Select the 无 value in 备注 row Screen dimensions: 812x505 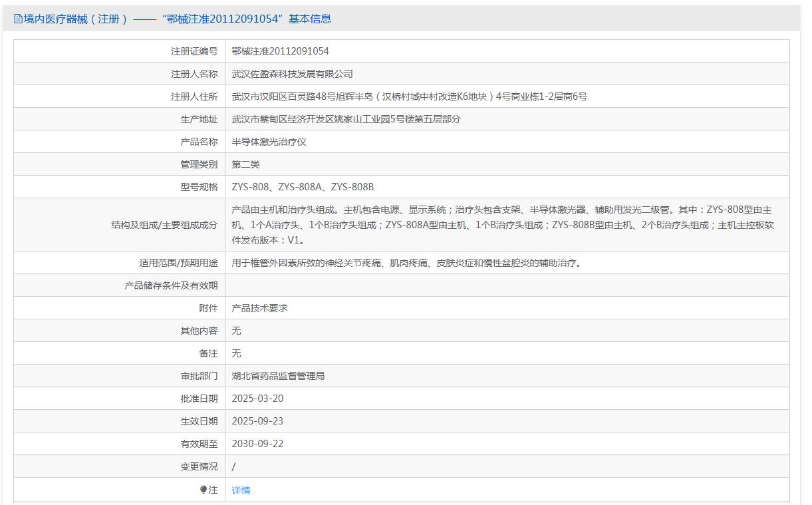[236, 353]
